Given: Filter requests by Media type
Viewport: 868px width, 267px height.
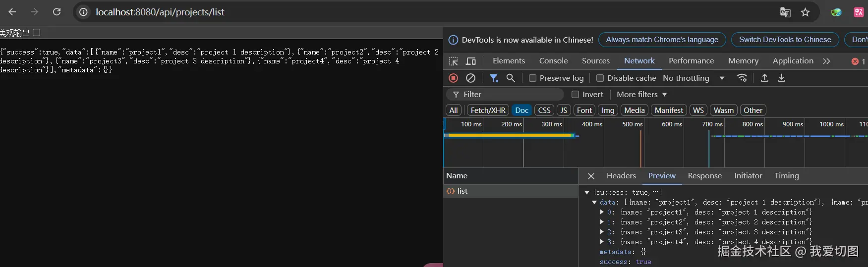Looking at the screenshot, I should (x=635, y=110).
